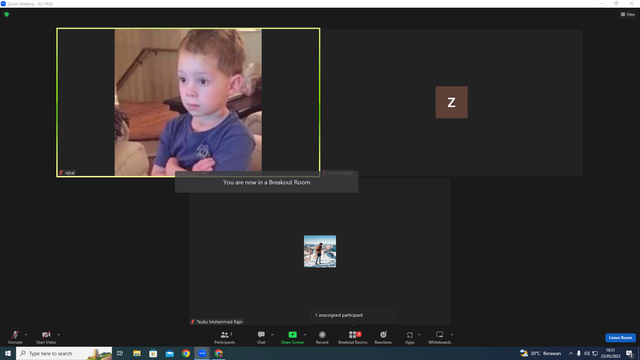Click the Iqbal name label

[67, 173]
